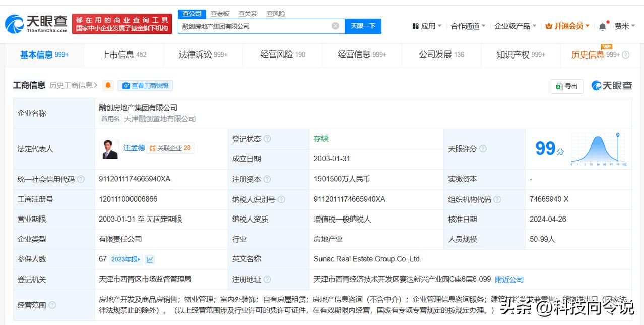Screen dimensions: 644x325
Task: Click the former name 天津融创置地有限公司
Action: 160,119
